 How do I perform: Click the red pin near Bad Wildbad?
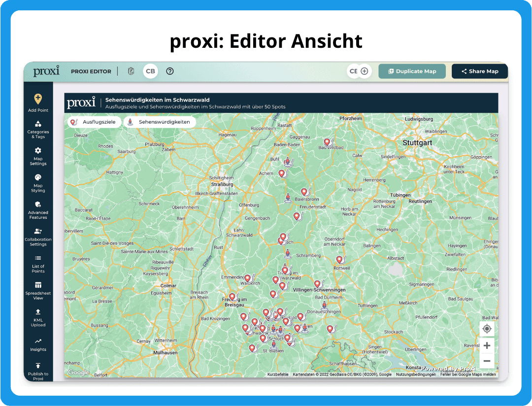click(327, 142)
